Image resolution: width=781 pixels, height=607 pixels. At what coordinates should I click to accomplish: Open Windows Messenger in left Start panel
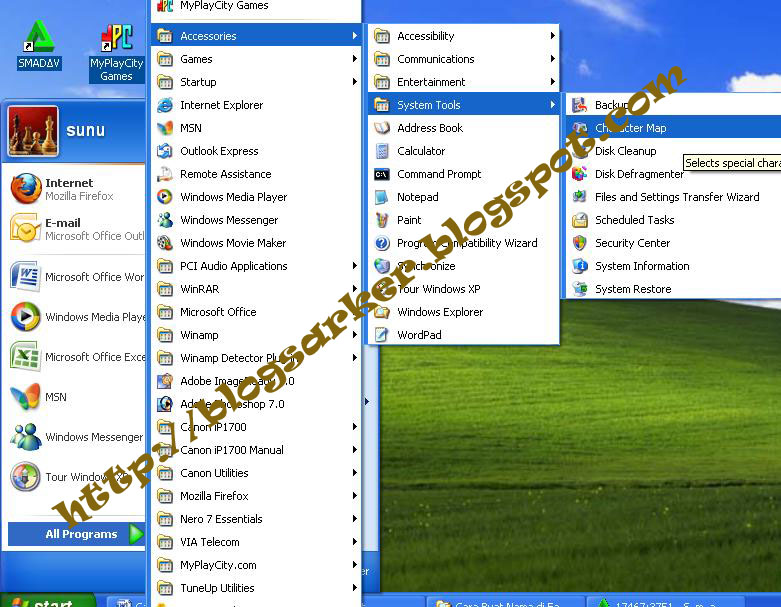coord(77,437)
